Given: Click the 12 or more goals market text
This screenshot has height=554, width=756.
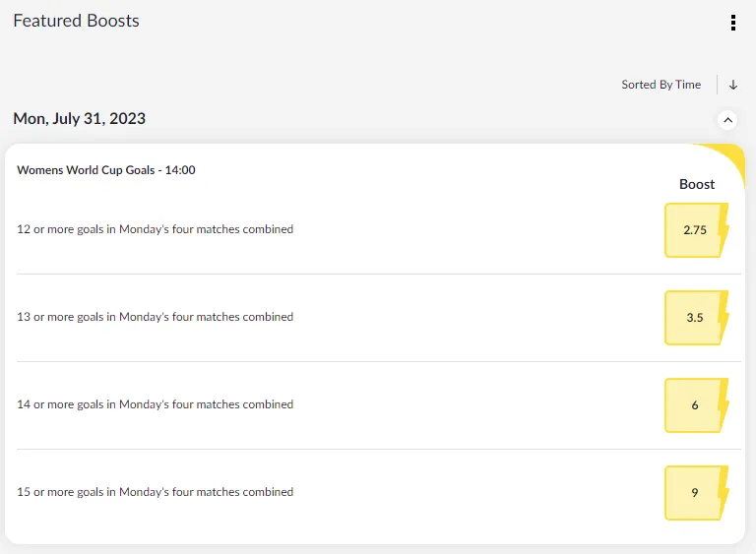Looking at the screenshot, I should click(155, 229).
